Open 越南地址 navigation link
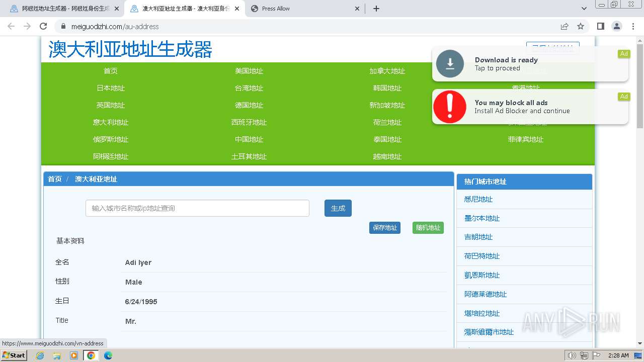This screenshot has height=362, width=644. tap(387, 156)
